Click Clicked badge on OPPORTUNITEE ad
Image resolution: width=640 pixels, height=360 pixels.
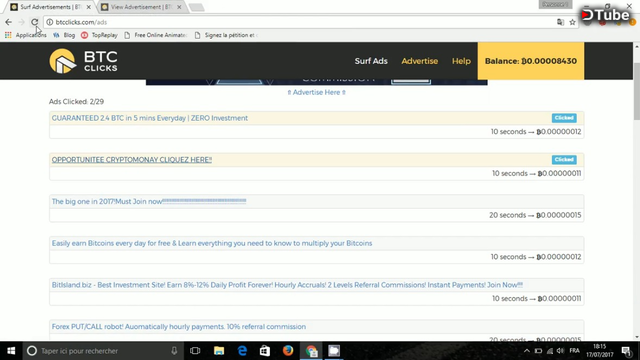tap(564, 160)
